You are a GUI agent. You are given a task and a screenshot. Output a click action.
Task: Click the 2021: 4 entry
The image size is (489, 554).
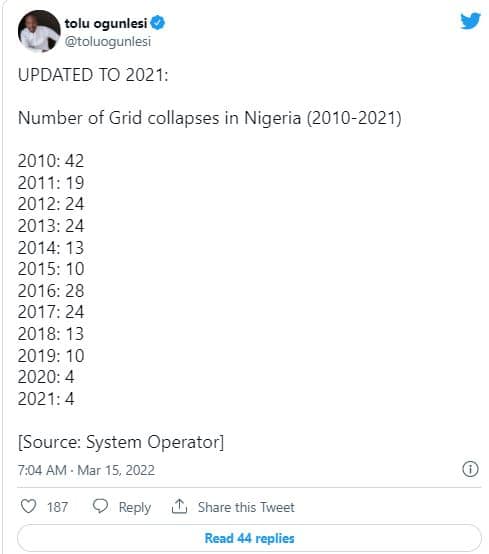46,399
